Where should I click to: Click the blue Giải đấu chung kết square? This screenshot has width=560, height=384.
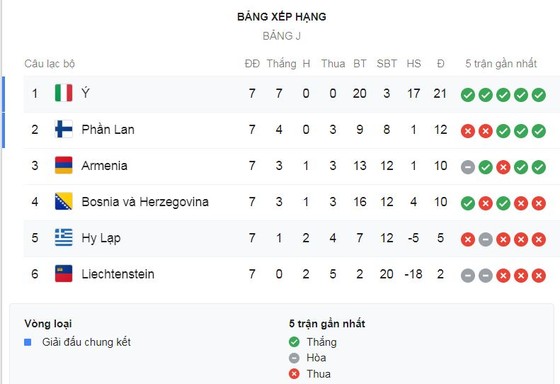pos(28,342)
